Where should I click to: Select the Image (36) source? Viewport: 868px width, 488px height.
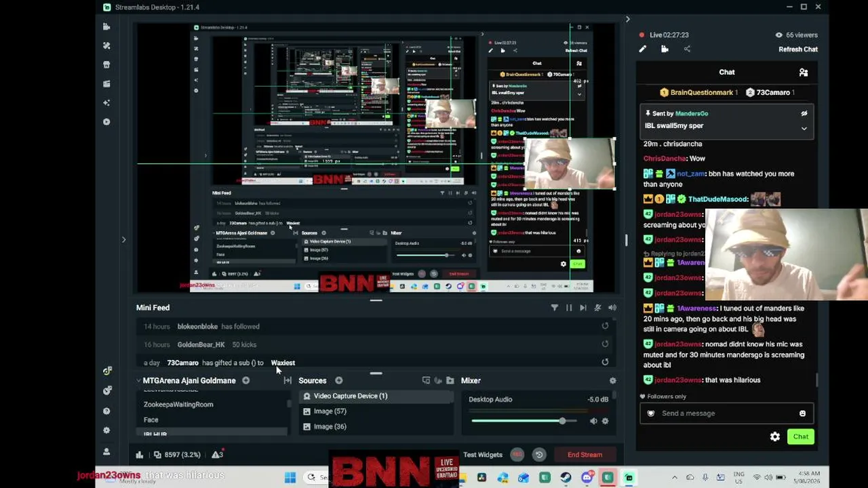coord(376,426)
